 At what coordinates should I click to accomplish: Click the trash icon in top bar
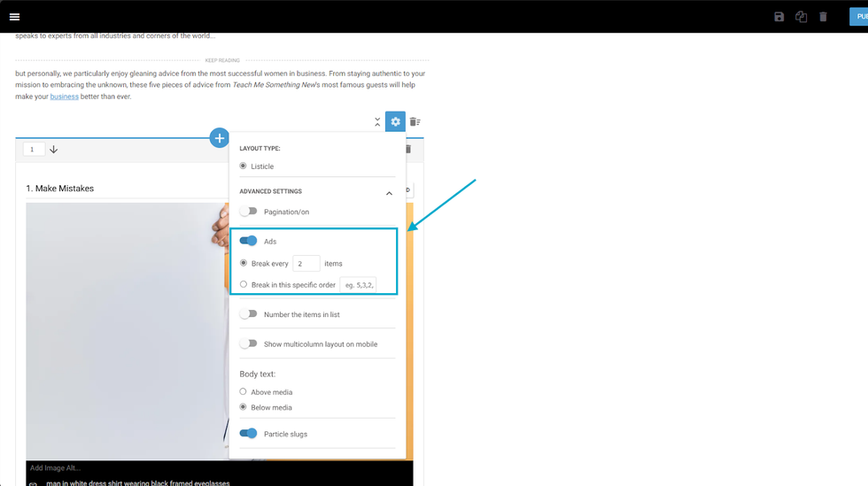823,17
